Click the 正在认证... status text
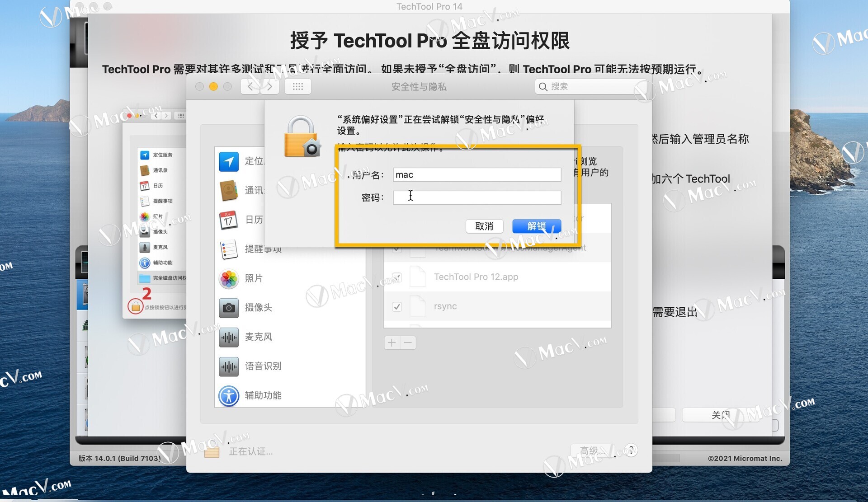The height and width of the screenshot is (502, 868). point(251,451)
